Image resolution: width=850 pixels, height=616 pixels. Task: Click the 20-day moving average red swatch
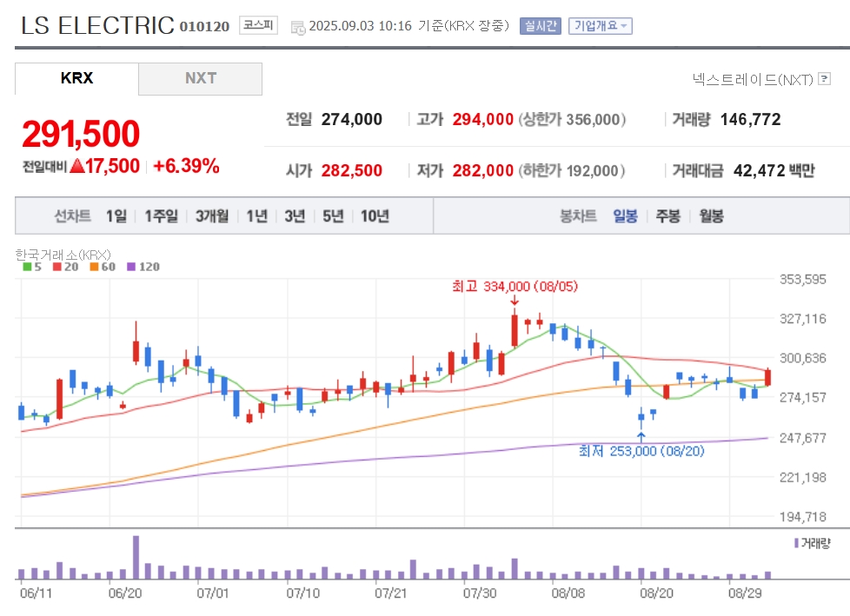pyautogui.click(x=56, y=267)
